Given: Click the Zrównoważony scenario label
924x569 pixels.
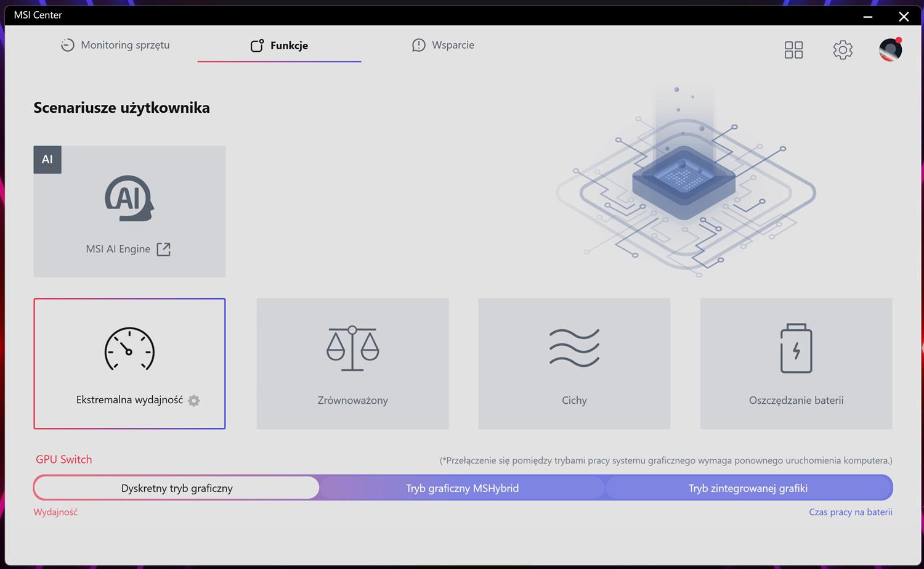Looking at the screenshot, I should (x=352, y=400).
